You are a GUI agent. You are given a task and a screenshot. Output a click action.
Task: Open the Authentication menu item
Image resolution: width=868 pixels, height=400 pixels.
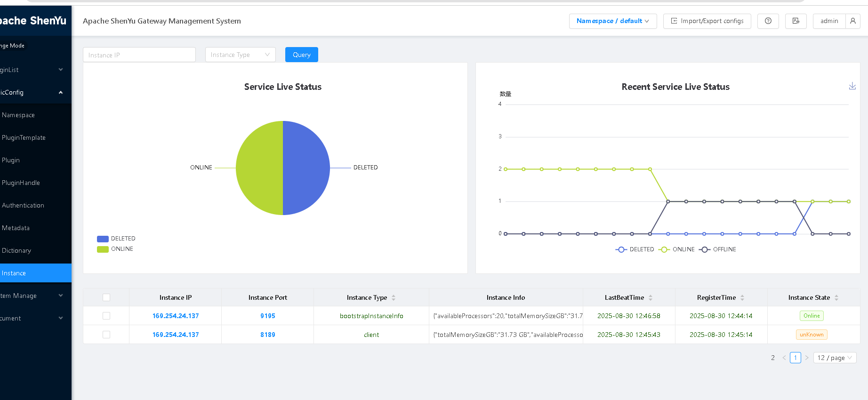[x=23, y=205]
